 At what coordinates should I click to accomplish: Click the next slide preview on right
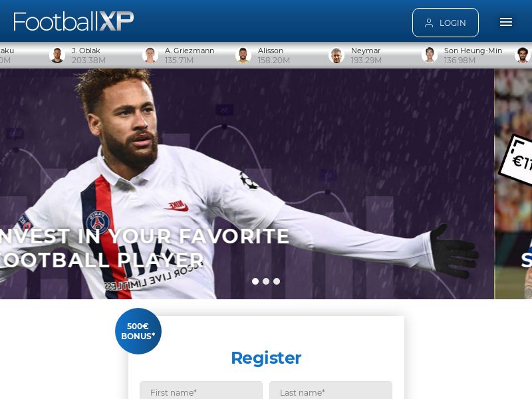pos(513,184)
